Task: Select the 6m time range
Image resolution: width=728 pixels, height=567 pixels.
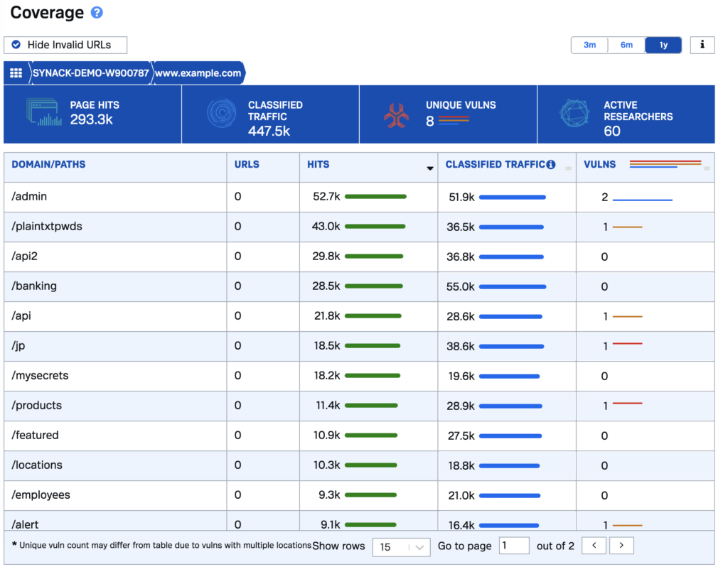Action: point(626,45)
